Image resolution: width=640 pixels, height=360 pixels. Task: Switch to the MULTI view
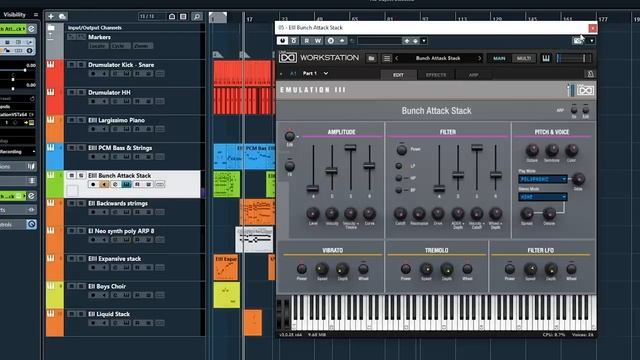coord(524,58)
